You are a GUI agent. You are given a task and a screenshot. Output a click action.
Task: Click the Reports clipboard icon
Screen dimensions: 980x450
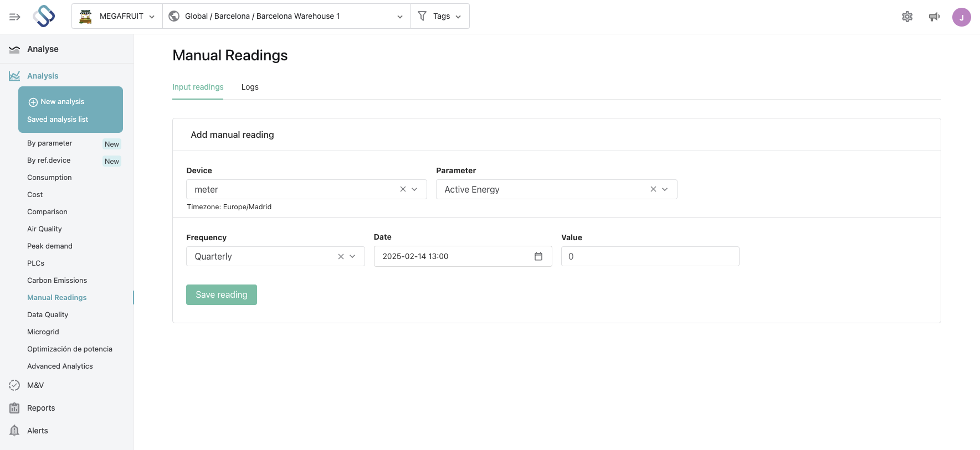click(x=14, y=408)
